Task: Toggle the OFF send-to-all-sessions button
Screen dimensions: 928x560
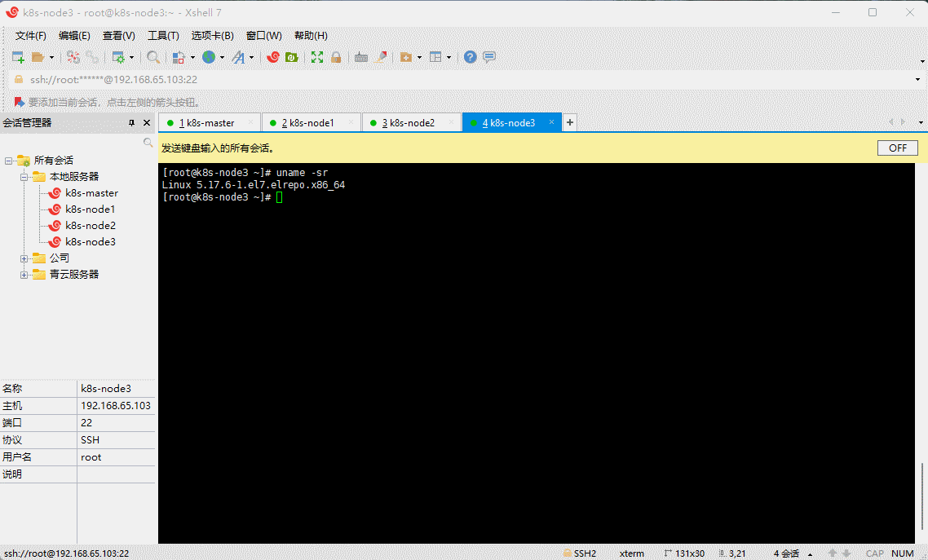Action: (897, 148)
